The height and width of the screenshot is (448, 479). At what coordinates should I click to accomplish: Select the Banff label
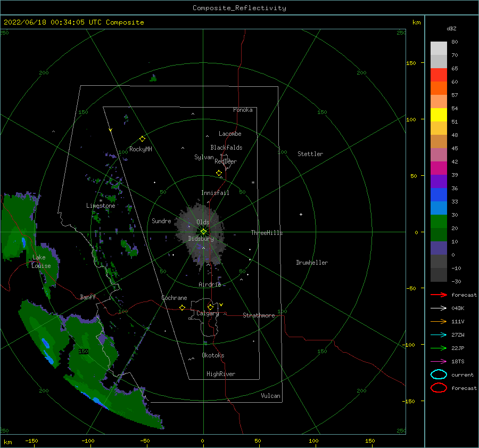pyautogui.click(x=88, y=297)
